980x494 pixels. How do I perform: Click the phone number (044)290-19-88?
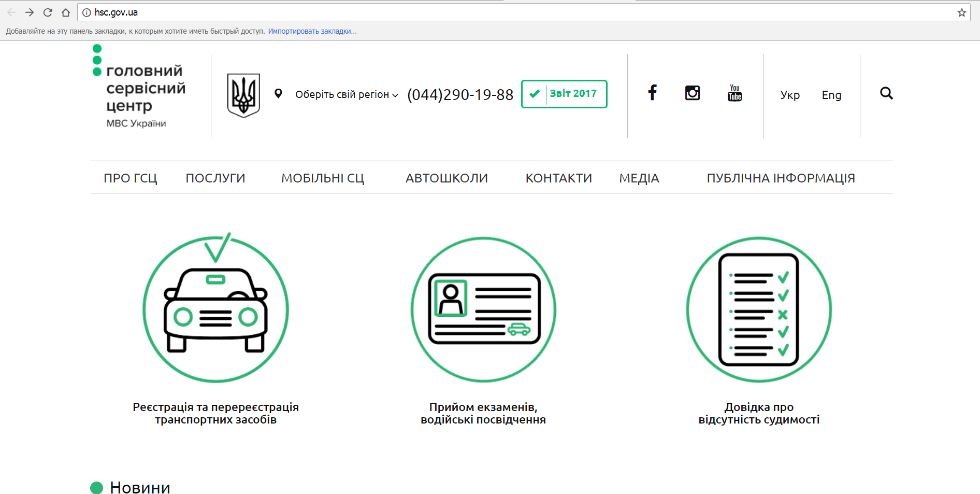[x=460, y=94]
